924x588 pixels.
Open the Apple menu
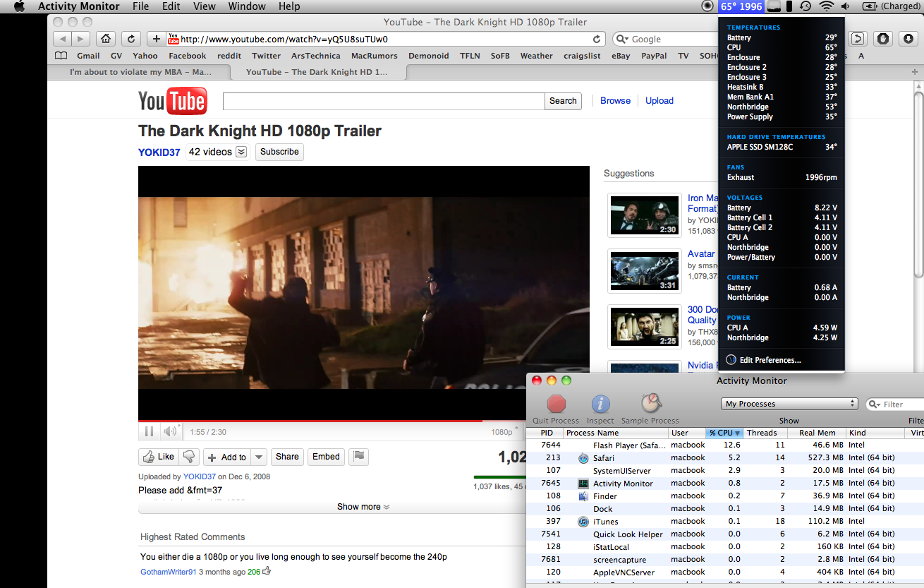click(x=19, y=6)
